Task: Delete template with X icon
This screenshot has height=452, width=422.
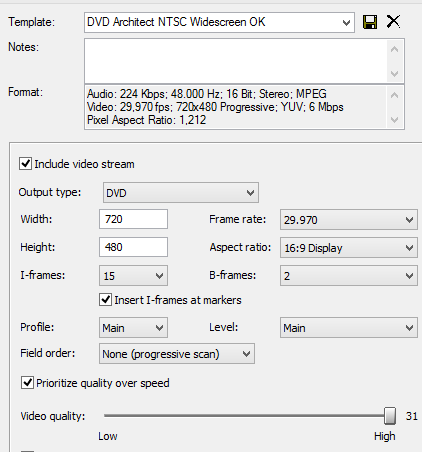Action: [x=393, y=22]
